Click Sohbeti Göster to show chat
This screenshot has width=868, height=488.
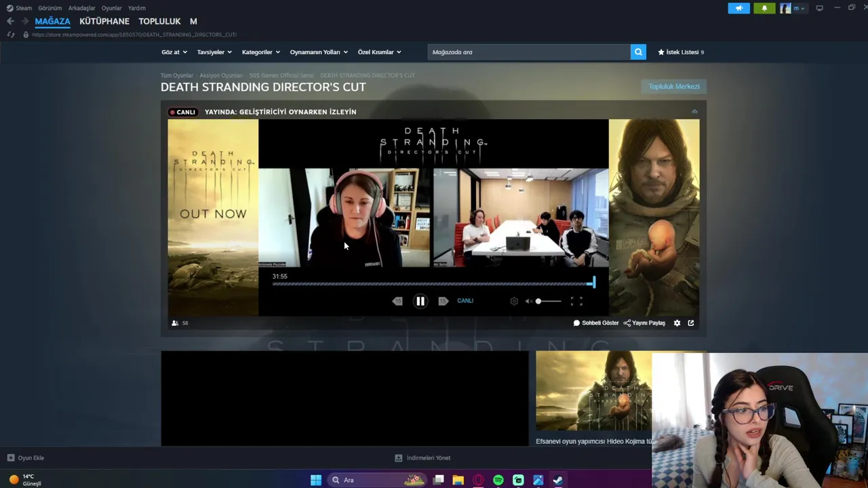[596, 323]
